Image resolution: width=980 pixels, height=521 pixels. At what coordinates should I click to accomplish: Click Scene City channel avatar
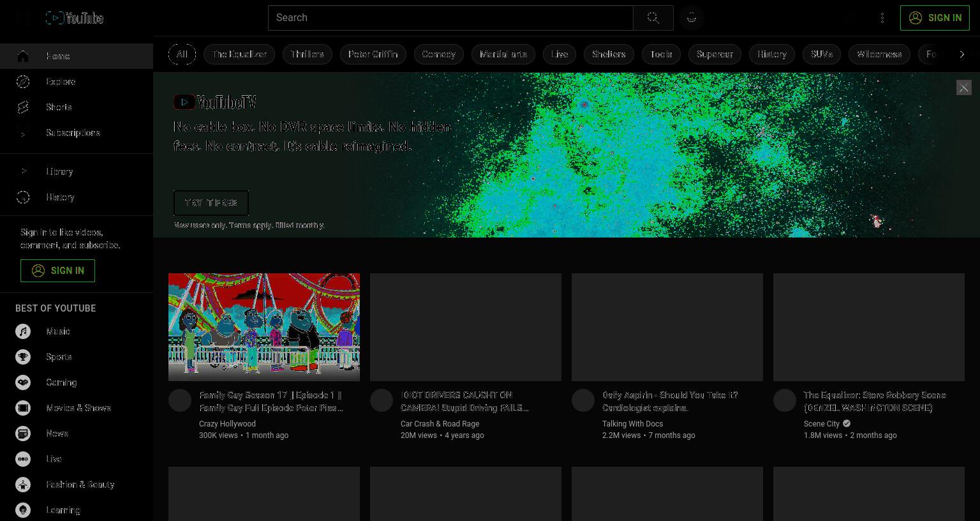click(785, 400)
